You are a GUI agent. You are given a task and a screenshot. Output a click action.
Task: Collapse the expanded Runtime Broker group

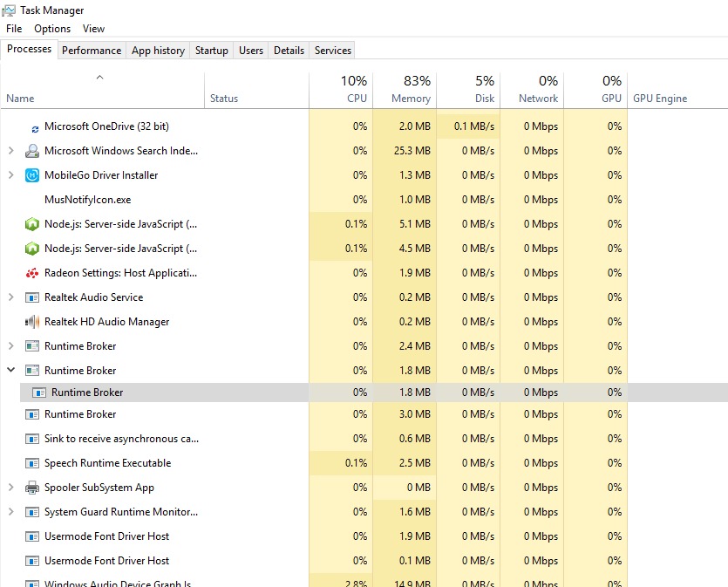11,370
